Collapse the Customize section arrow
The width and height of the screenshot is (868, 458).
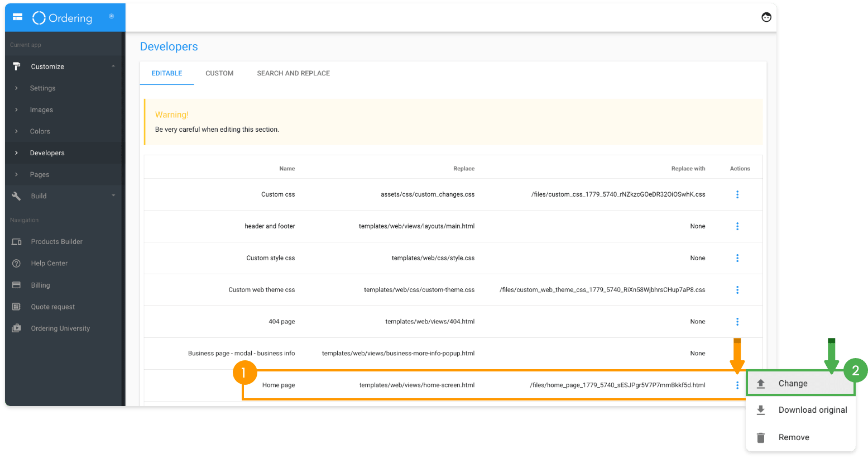coord(113,66)
